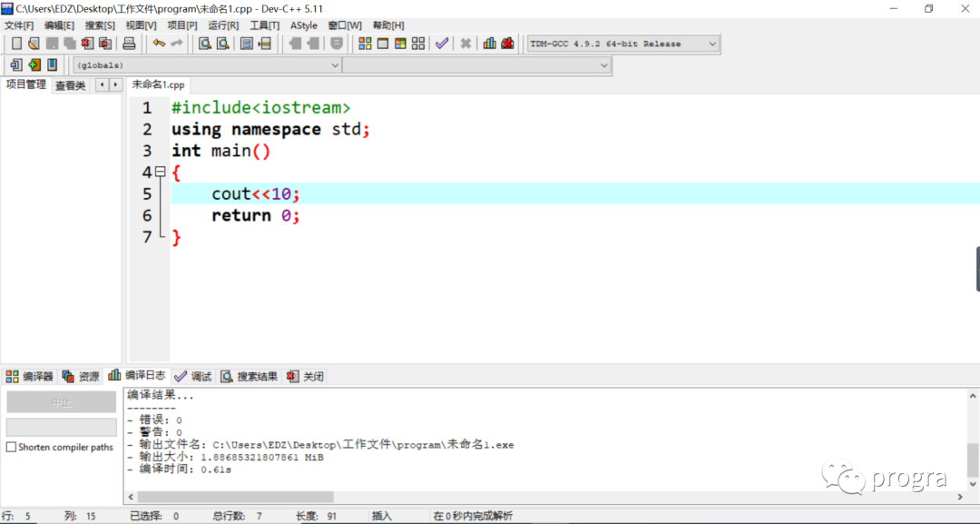
Task: Click the Goto function toolbar icon
Action: [x=247, y=44]
